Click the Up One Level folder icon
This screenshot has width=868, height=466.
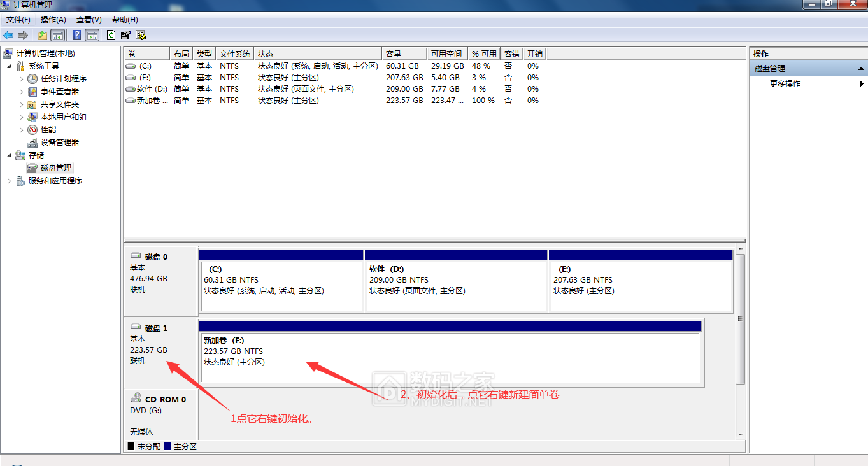[43, 35]
